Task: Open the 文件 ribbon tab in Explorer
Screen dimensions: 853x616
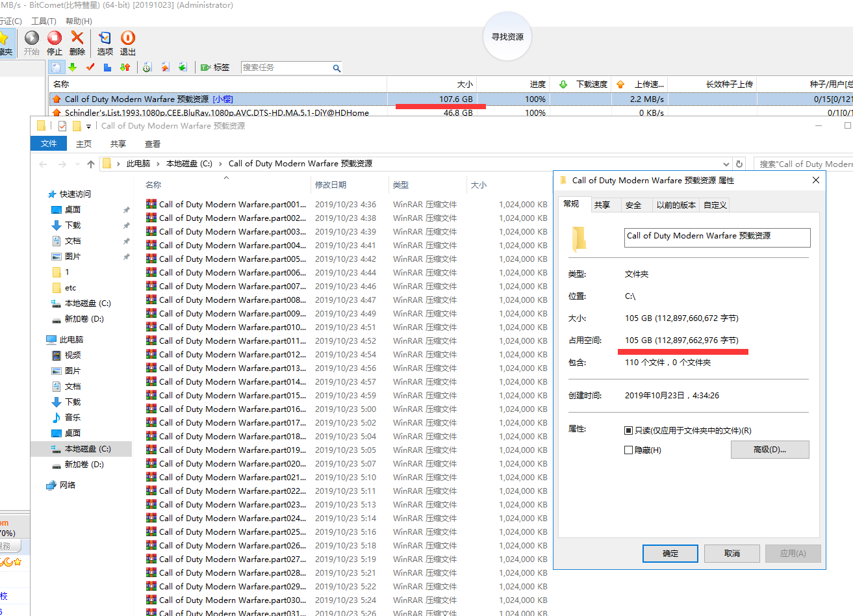Action: click(x=49, y=144)
